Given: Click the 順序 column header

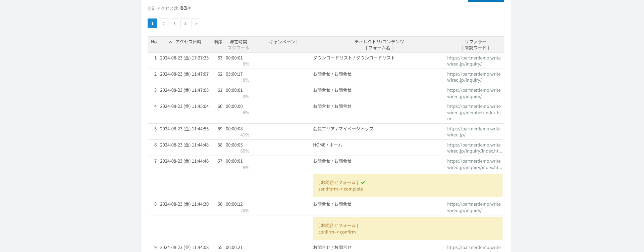Looking at the screenshot, I should click(218, 42).
